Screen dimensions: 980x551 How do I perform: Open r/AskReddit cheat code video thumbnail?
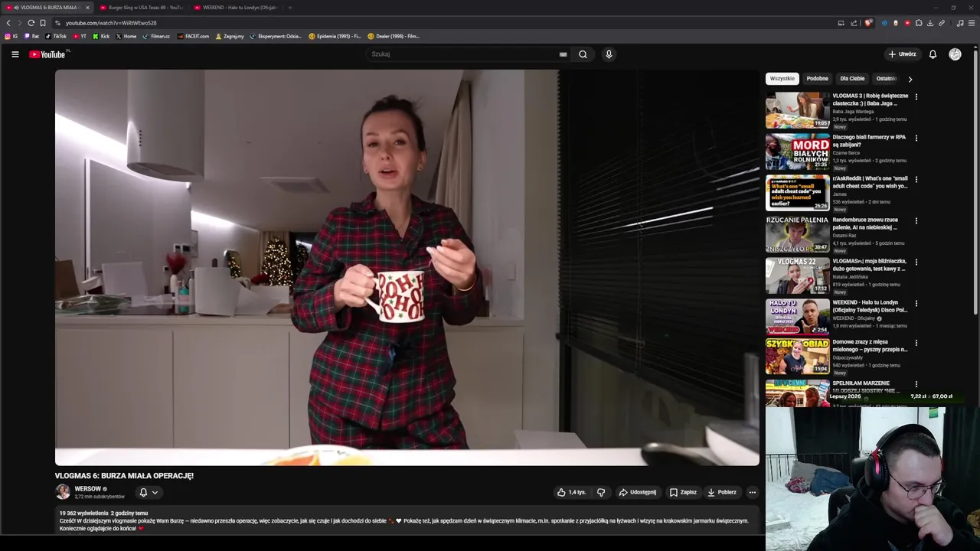[797, 193]
